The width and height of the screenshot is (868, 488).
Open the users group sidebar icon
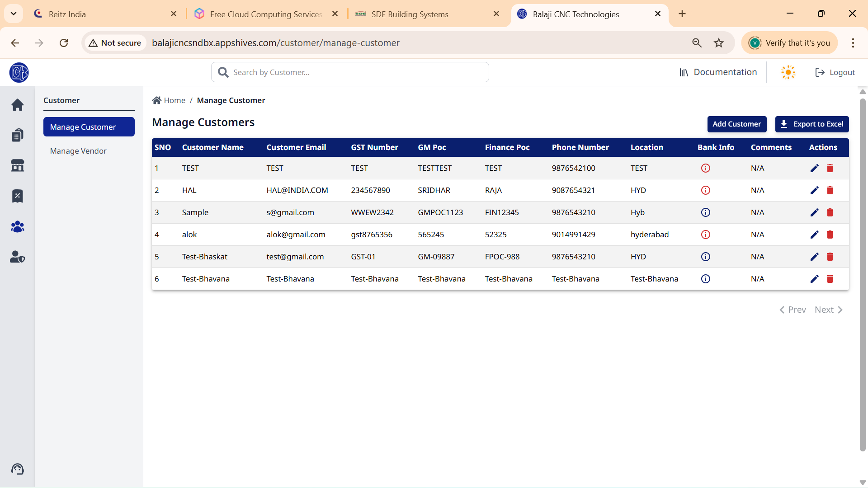click(17, 226)
